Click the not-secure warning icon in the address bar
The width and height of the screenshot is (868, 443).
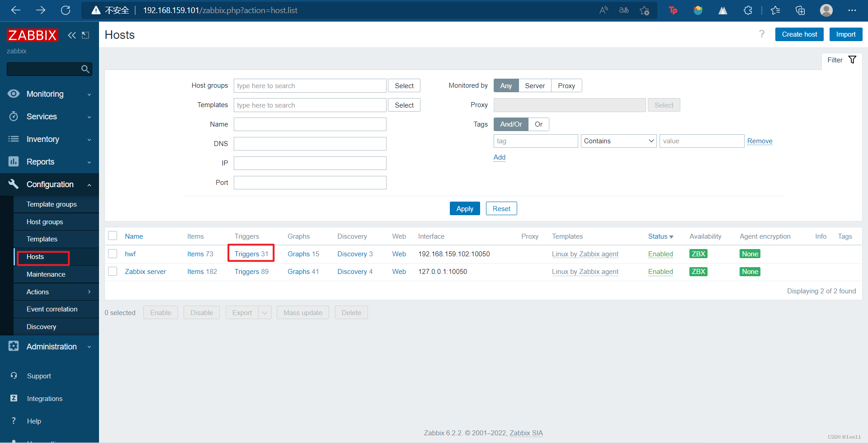[96, 10]
